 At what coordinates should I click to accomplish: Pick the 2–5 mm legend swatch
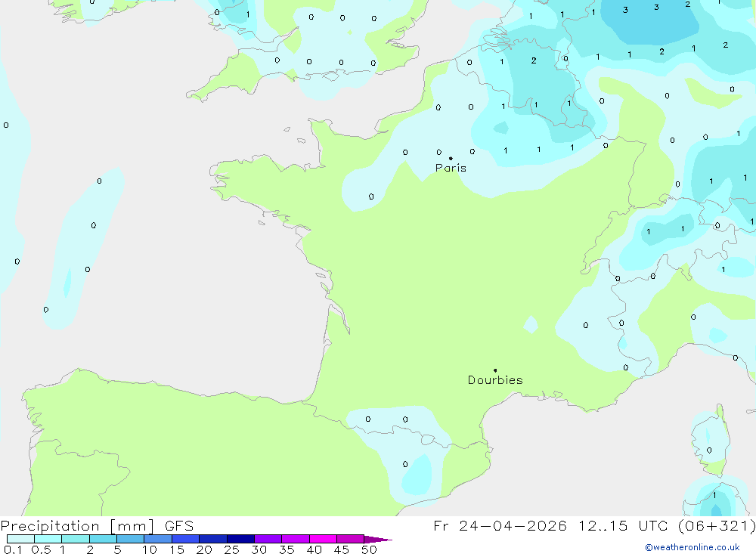point(103,539)
